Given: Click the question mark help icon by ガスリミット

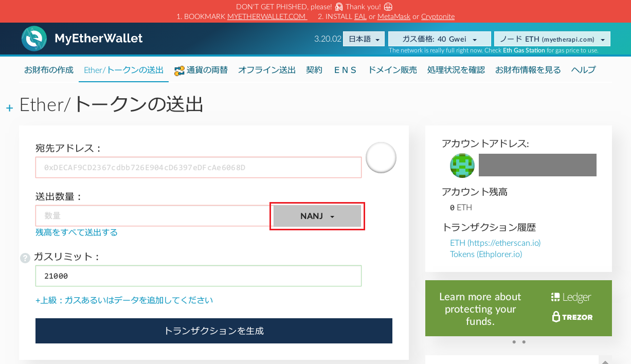Looking at the screenshot, I should [25, 258].
